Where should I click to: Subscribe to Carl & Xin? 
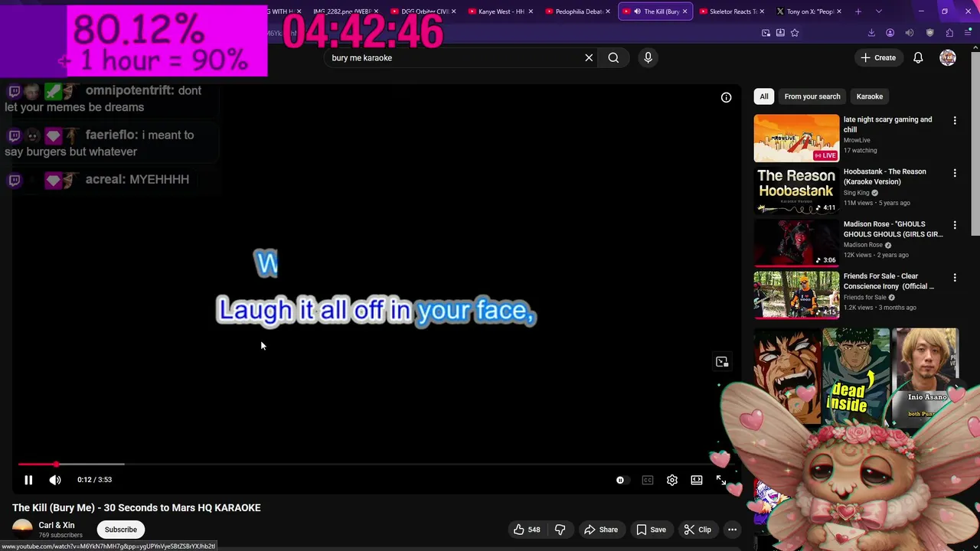pos(121,530)
